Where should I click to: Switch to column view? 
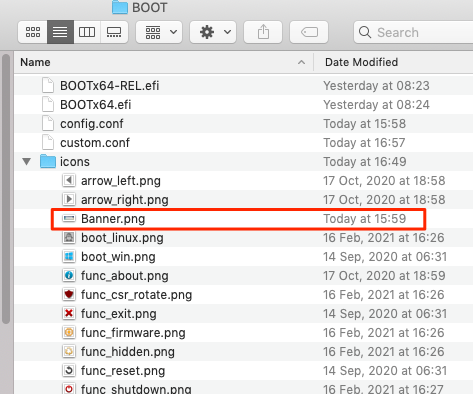coord(87,32)
